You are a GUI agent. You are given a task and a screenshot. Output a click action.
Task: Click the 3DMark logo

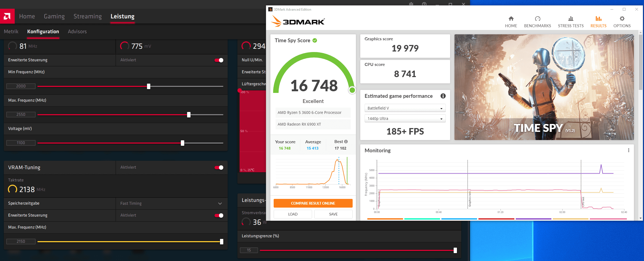pos(298,21)
